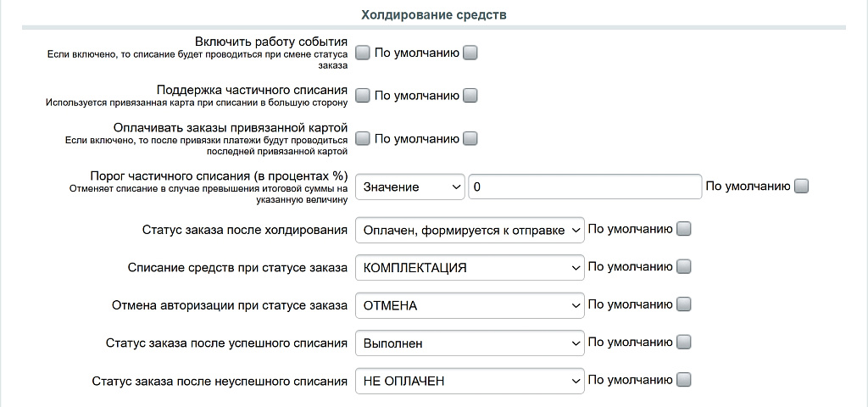Viewport: 868px width, 407px height.
Task: Tick 'По умолчанию' for 'Списание средств при статусе заказа'
Action: pos(684,267)
